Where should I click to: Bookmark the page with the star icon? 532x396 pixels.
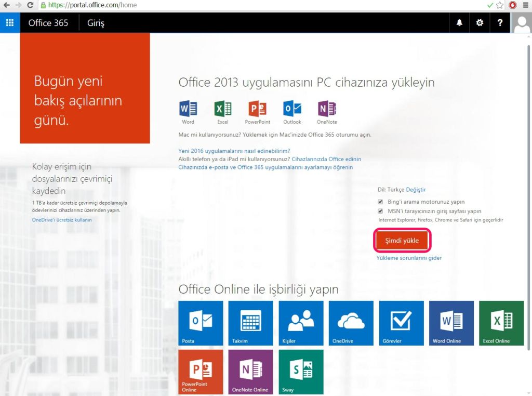[x=499, y=5]
